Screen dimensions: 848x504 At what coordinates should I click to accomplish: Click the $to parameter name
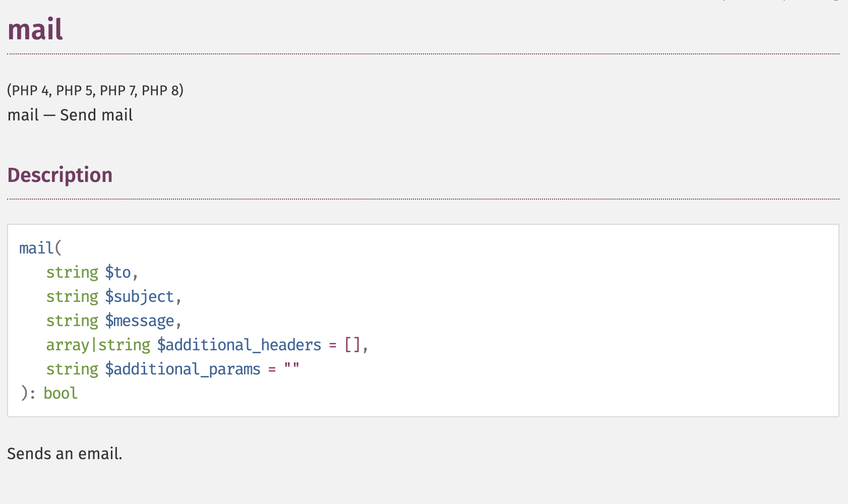118,272
